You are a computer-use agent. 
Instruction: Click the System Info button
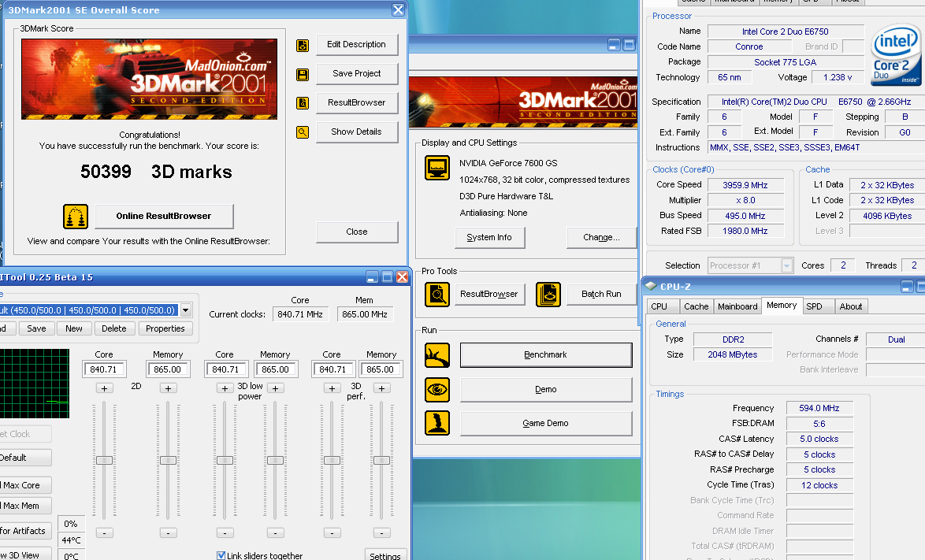(x=489, y=237)
